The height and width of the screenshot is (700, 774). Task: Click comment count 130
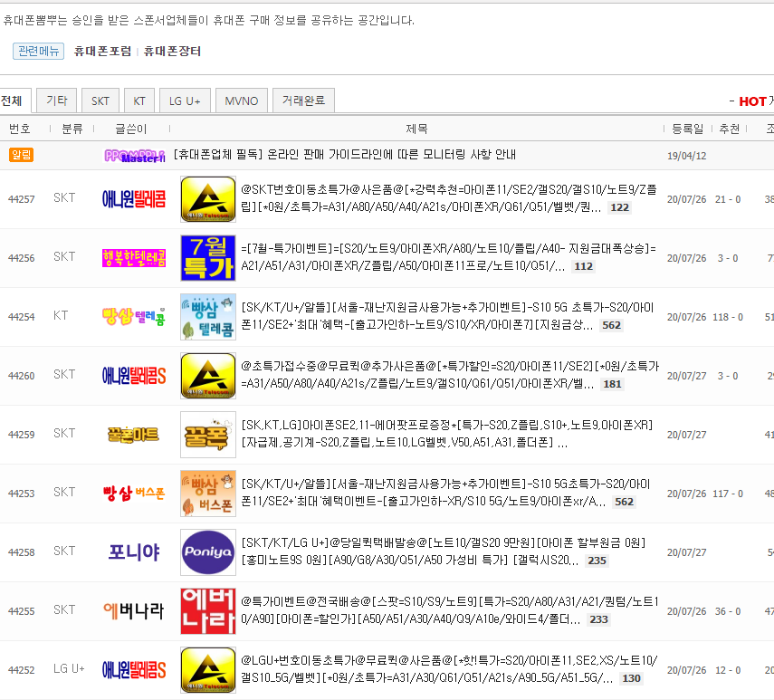[631, 678]
